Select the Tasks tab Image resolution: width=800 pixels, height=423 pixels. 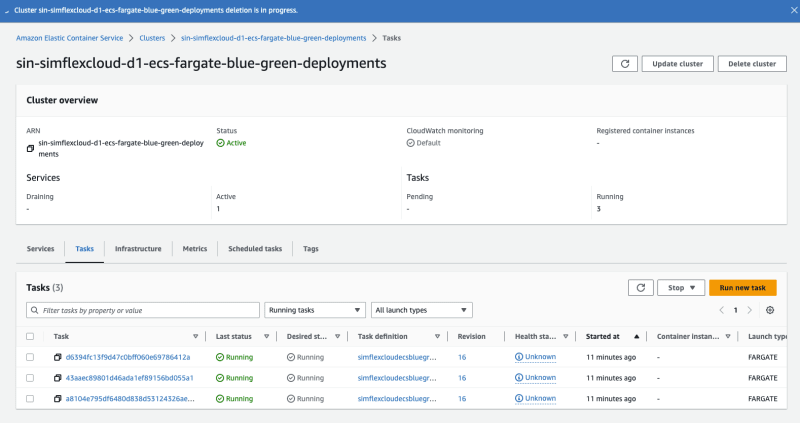click(x=85, y=249)
